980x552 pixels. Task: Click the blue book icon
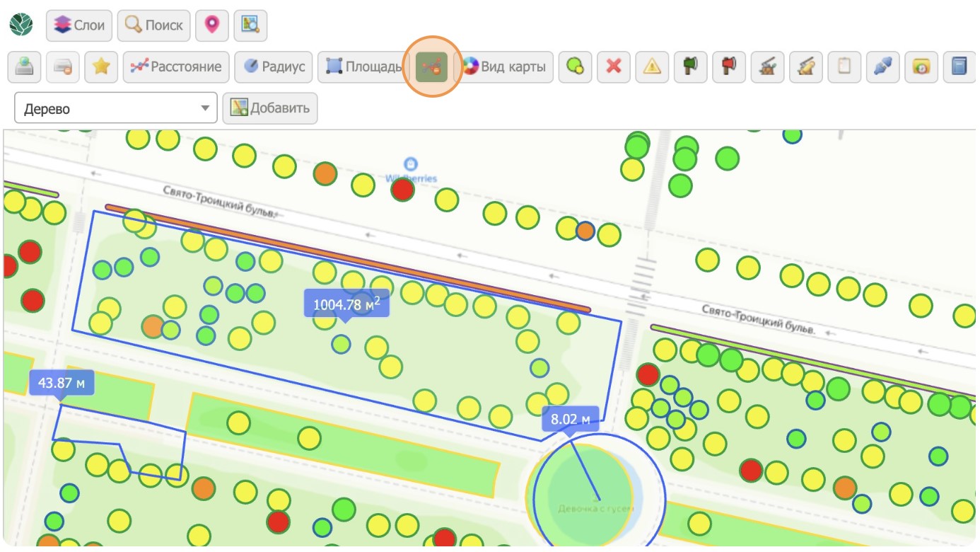click(958, 67)
